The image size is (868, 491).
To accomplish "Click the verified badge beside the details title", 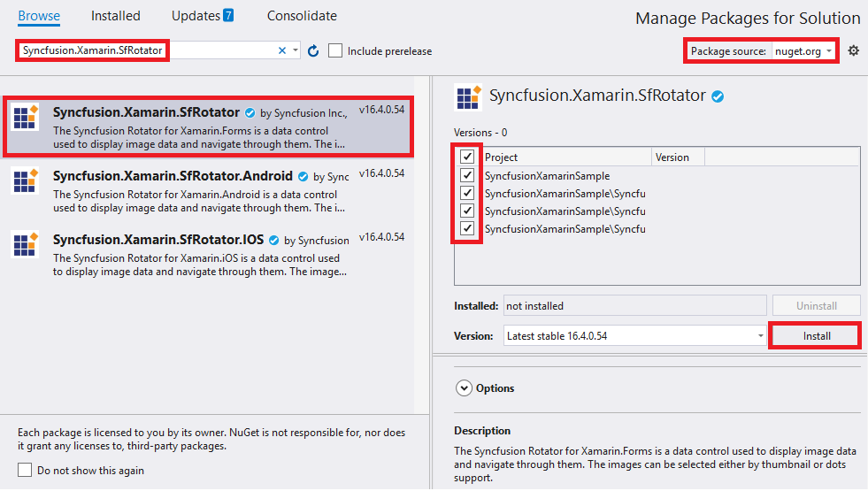I will click(x=718, y=96).
